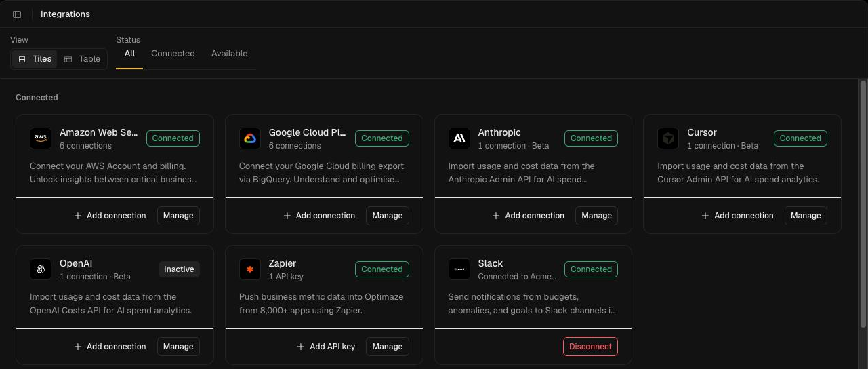868x369 pixels.
Task: Click the 'Anthropic' card title
Action: point(499,132)
